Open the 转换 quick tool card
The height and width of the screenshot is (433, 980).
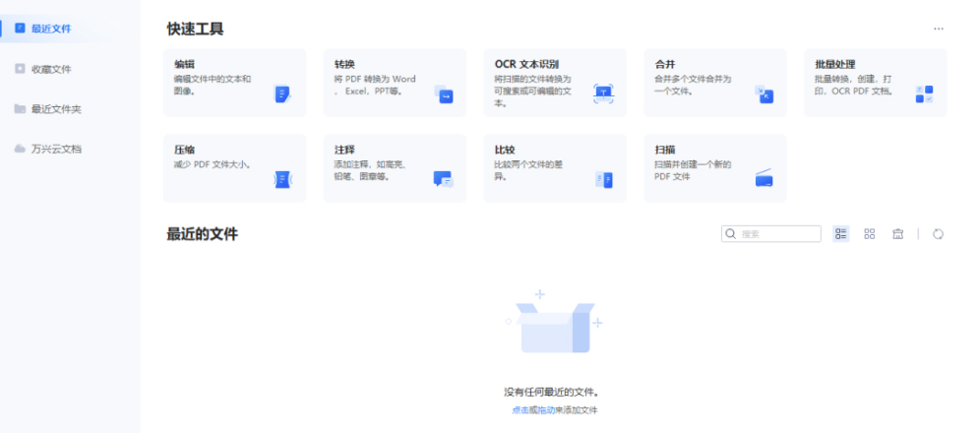coord(395,83)
